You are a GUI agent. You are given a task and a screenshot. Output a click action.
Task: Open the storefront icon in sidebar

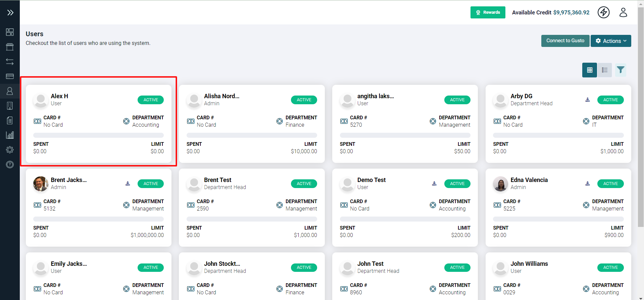tap(10, 47)
